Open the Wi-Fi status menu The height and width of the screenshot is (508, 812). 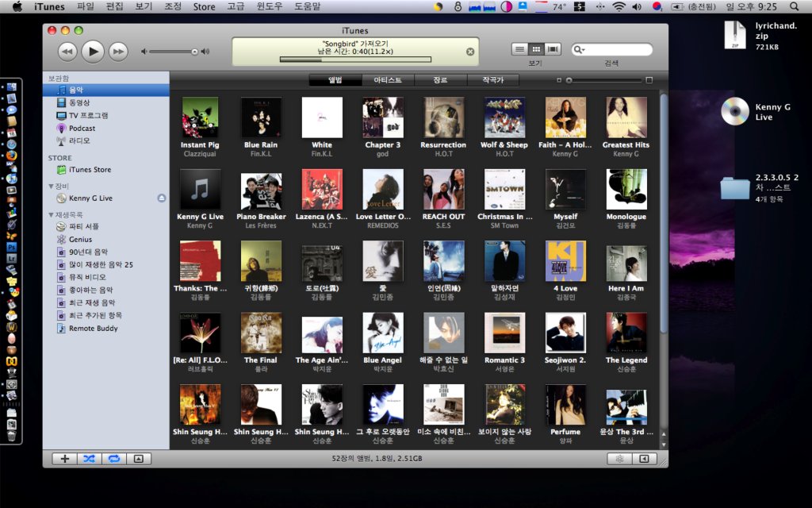619,6
